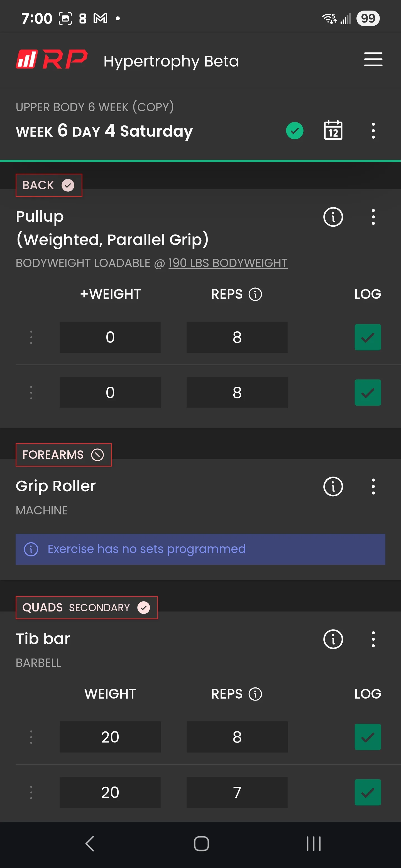Tap the Android back navigation button
Viewport: 401px width, 868px height.
click(90, 844)
